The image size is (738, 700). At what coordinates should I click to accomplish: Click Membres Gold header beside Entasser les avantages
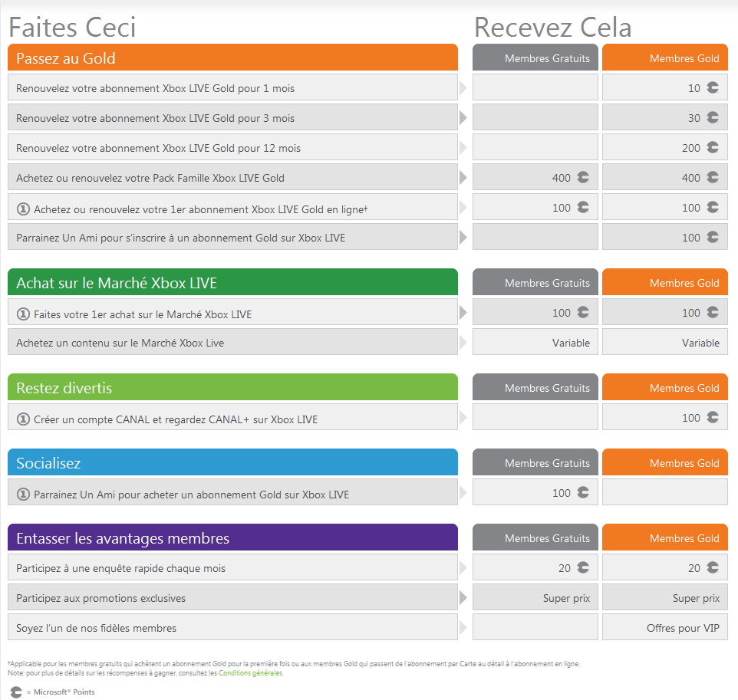click(x=665, y=537)
